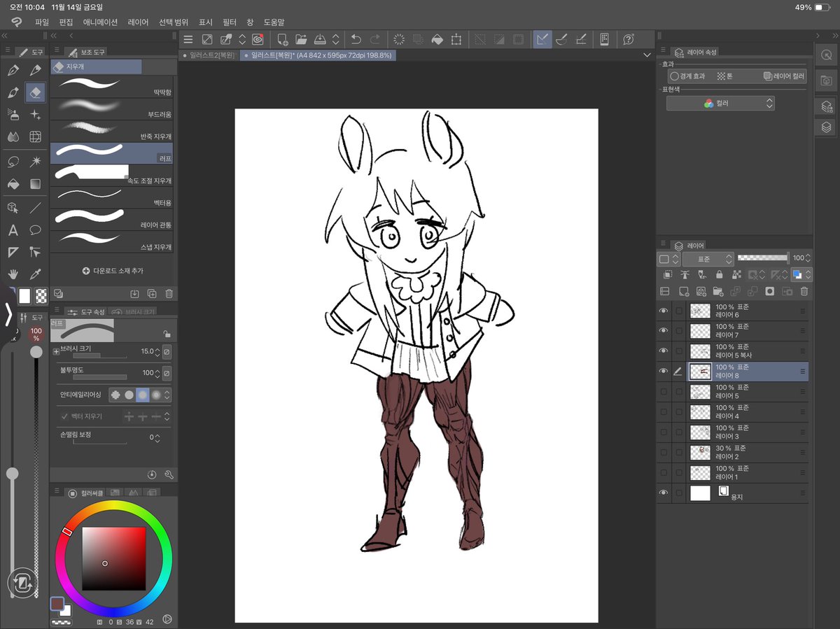Toggle snap to ruler in command bar
Screen dimensions: 840x629
542,40
